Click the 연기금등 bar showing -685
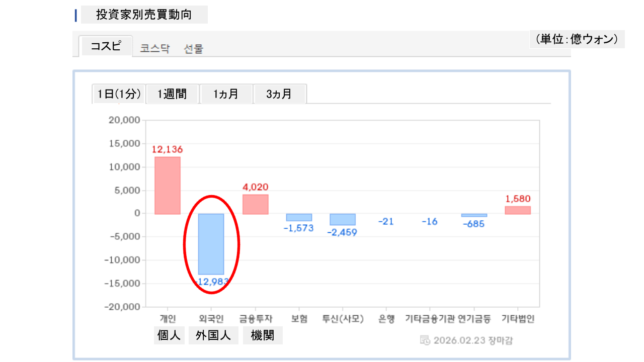Screen dimensions: 644x362 [x=474, y=215]
